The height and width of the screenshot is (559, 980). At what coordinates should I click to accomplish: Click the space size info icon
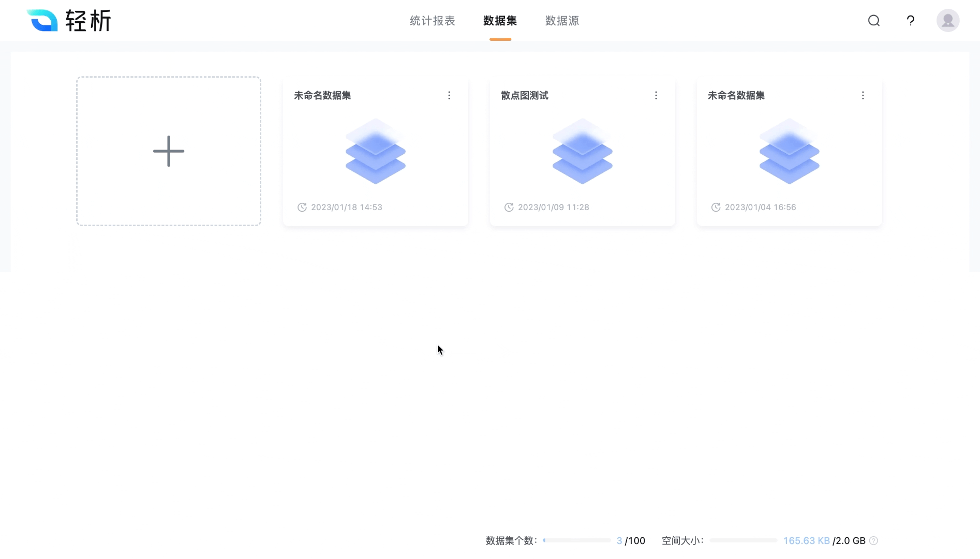873,540
